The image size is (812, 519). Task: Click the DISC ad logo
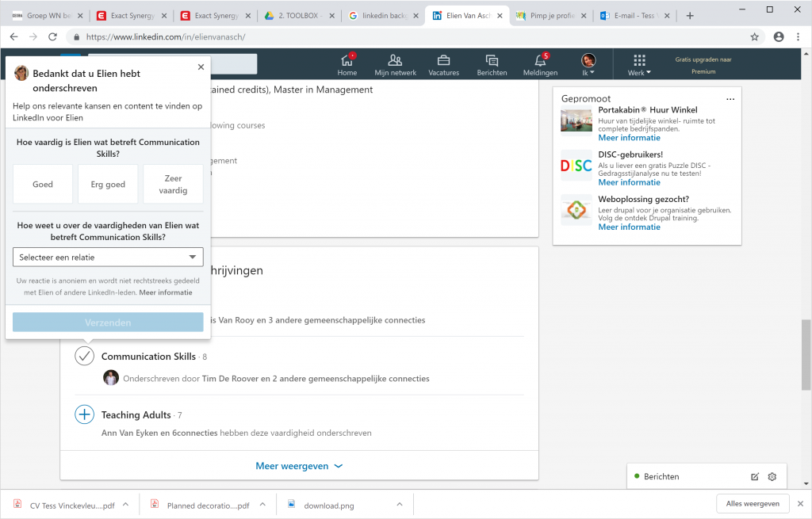click(x=576, y=166)
